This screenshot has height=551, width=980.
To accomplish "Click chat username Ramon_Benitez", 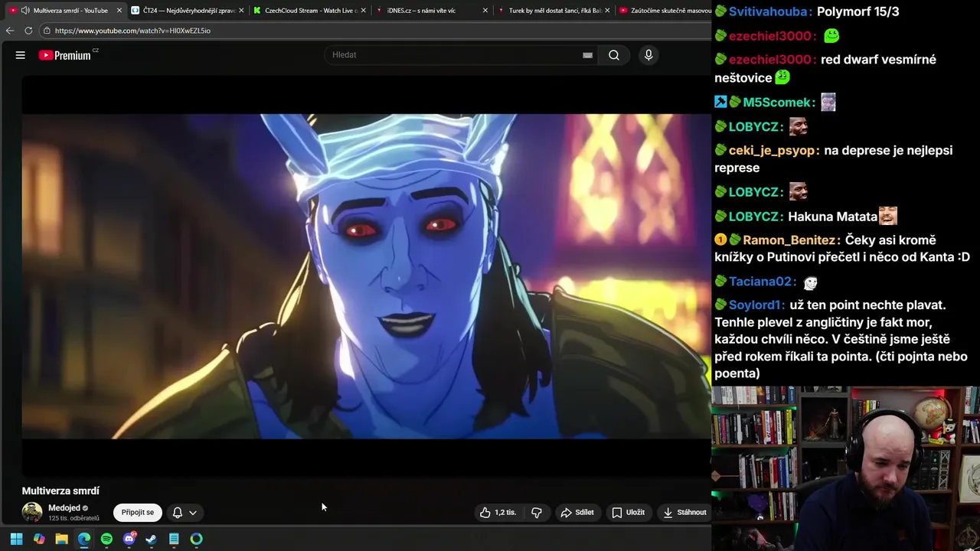I will click(791, 240).
